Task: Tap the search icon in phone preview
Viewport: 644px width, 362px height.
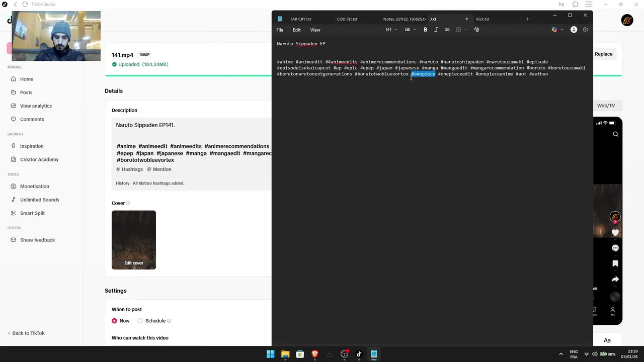Action: pyautogui.click(x=615, y=134)
